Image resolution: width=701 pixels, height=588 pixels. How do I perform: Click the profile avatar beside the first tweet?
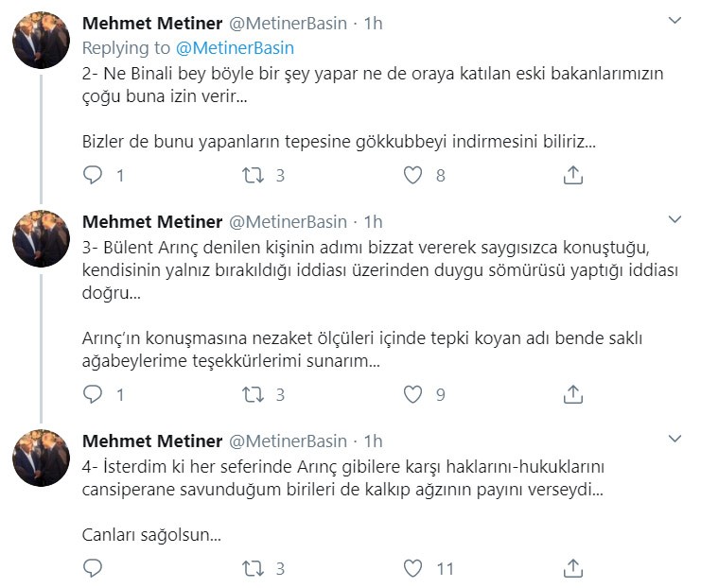tap(41, 41)
